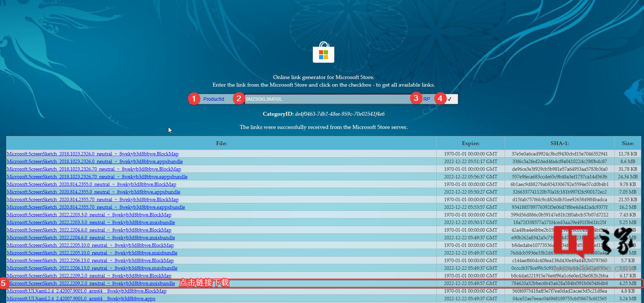Image resolution: width=644 pixels, height=303 pixels.
Task: Download ScreenSketch 2020.814.2355.70 eappxbundle file
Action: (x=96, y=207)
